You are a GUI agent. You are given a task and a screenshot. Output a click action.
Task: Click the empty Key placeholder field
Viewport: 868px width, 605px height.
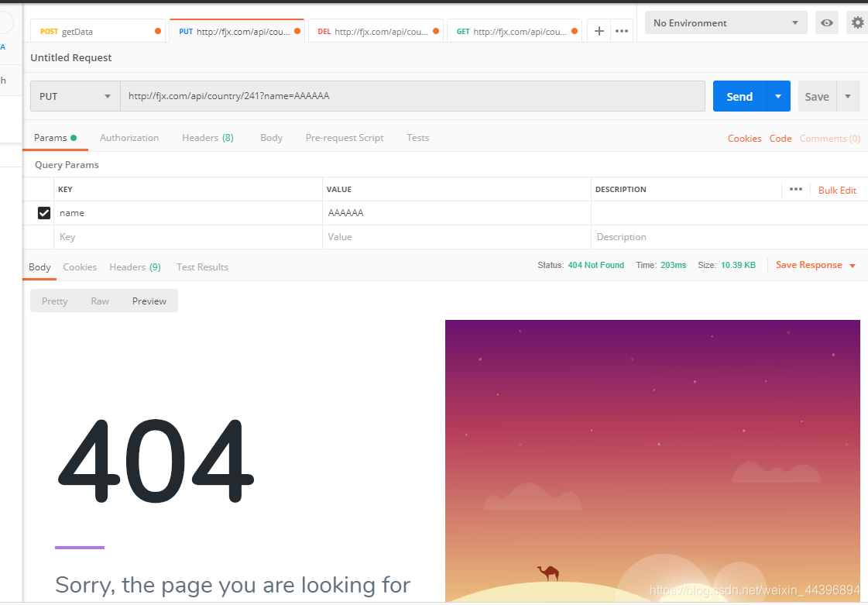tap(188, 237)
